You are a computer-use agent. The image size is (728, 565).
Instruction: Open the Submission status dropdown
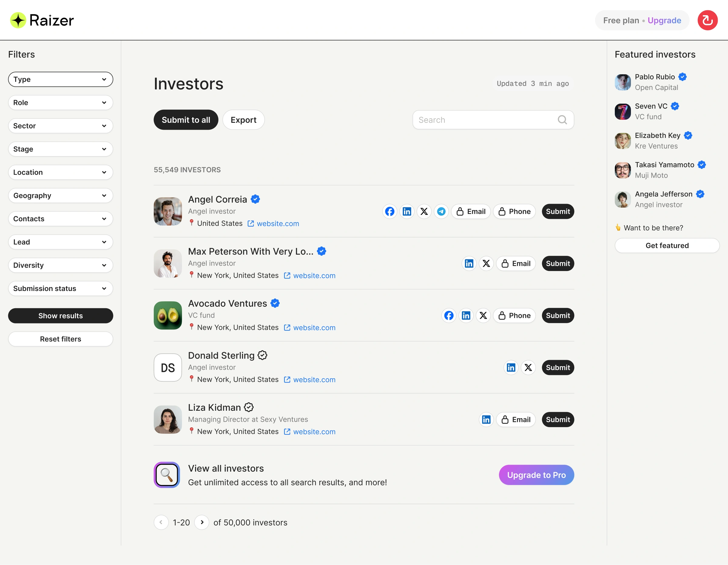click(61, 289)
